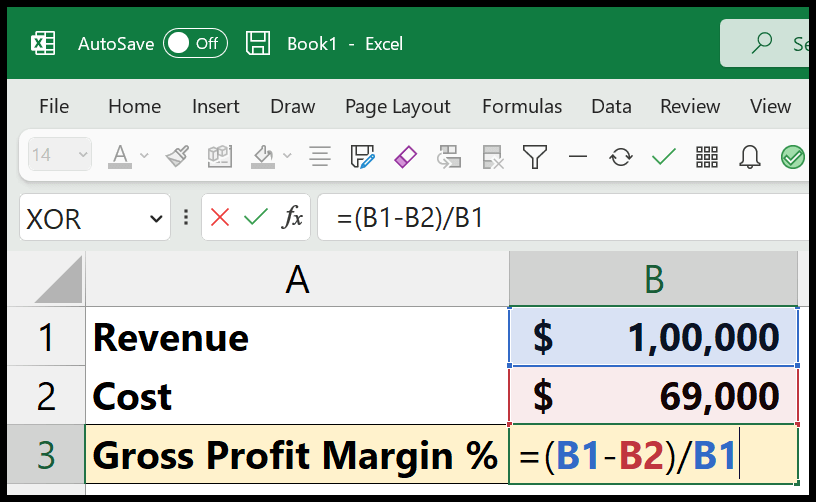
Task: Click the circular refresh arrows icon
Action: click(621, 157)
